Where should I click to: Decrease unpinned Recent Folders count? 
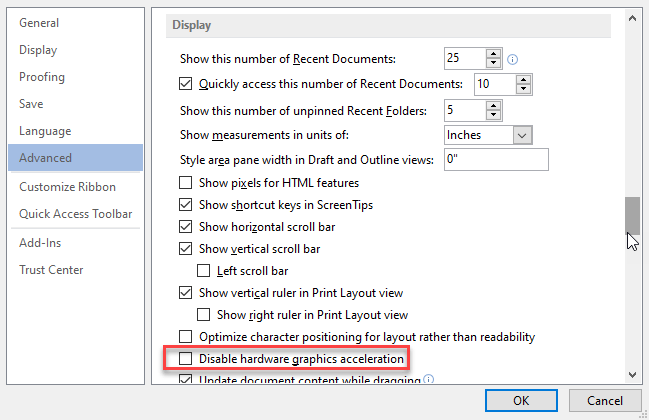coord(493,115)
